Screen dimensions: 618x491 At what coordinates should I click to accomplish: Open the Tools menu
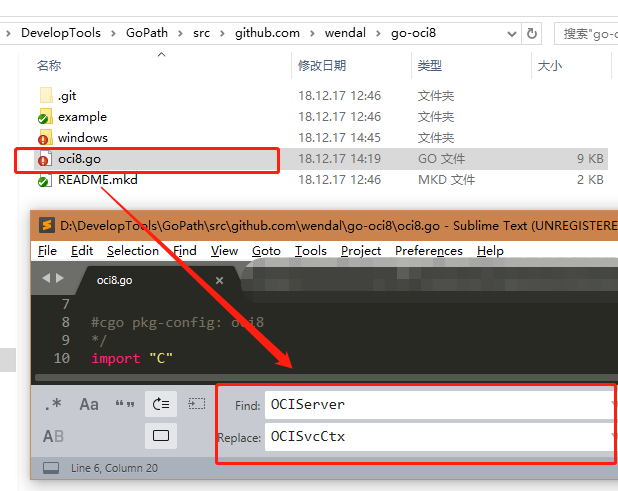(311, 251)
